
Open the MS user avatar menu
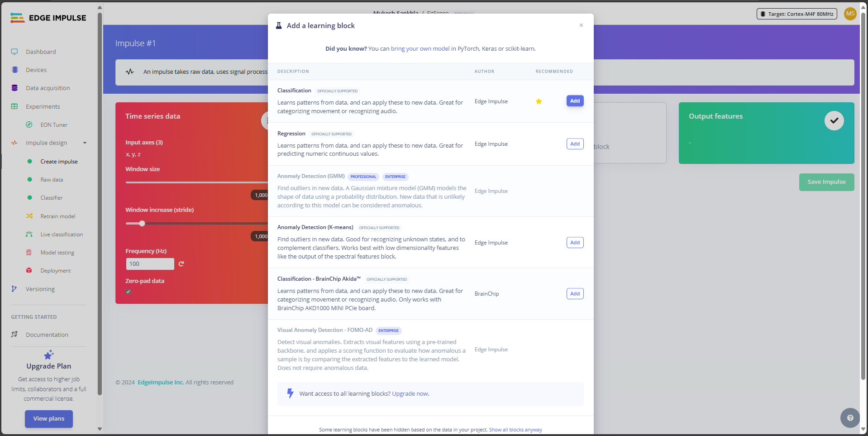850,14
